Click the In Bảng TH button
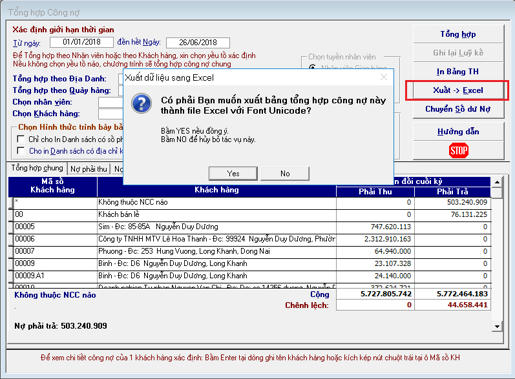 (458, 71)
